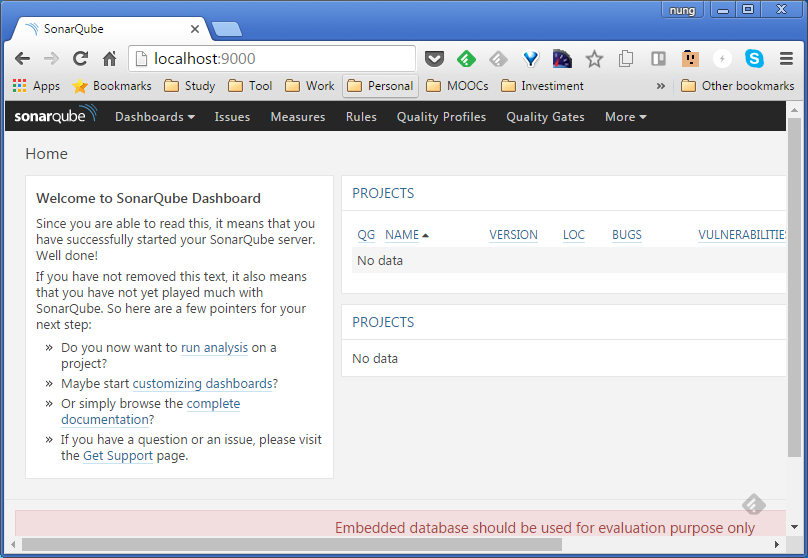Close the SonarQube tab

195,29
